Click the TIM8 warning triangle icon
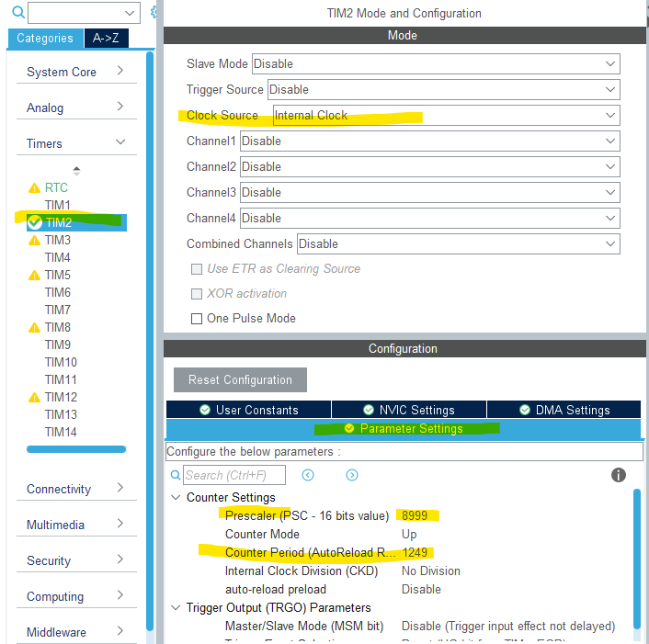 [x=34, y=328]
